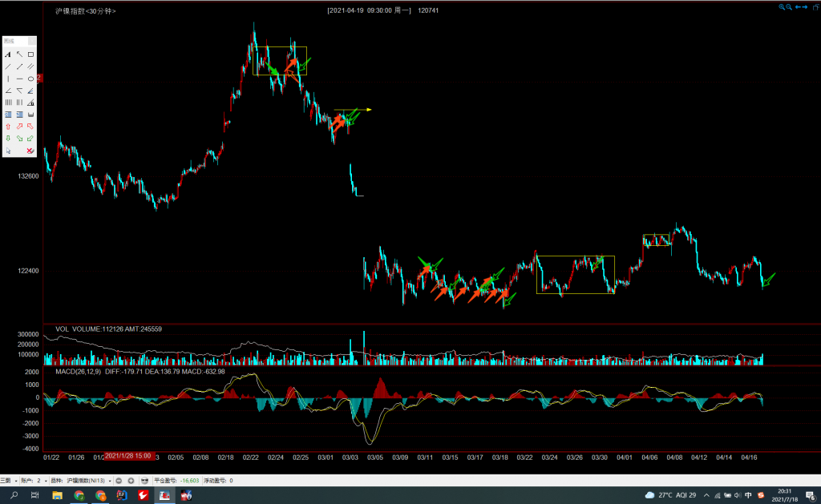
Task: Choose the angle drawing tool
Action: [x=8, y=91]
